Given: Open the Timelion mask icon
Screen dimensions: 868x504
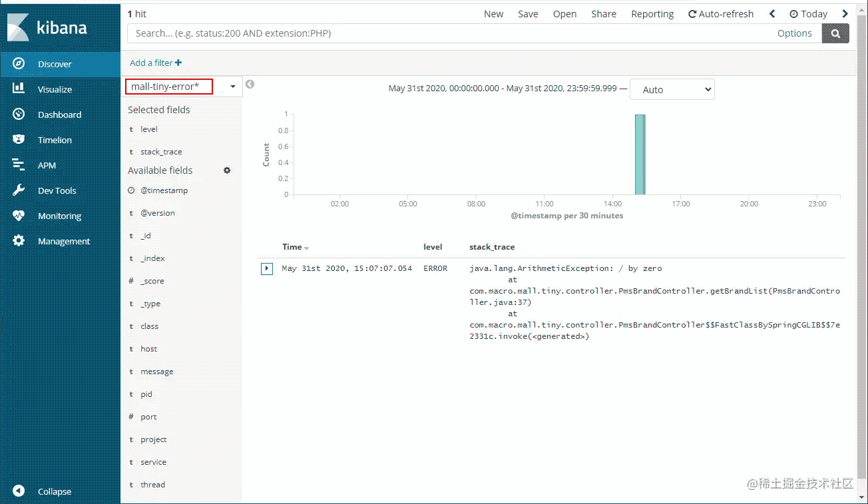Looking at the screenshot, I should pyautogui.click(x=19, y=140).
